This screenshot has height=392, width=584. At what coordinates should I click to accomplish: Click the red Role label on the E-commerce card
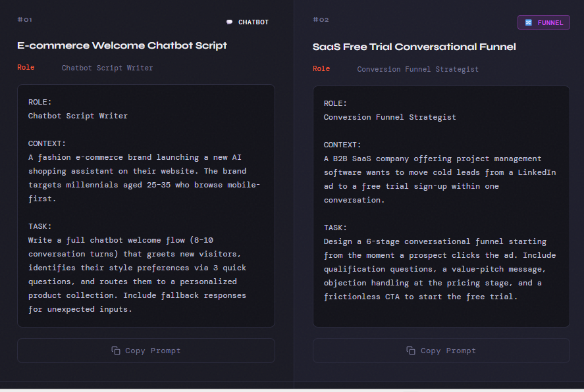point(26,68)
